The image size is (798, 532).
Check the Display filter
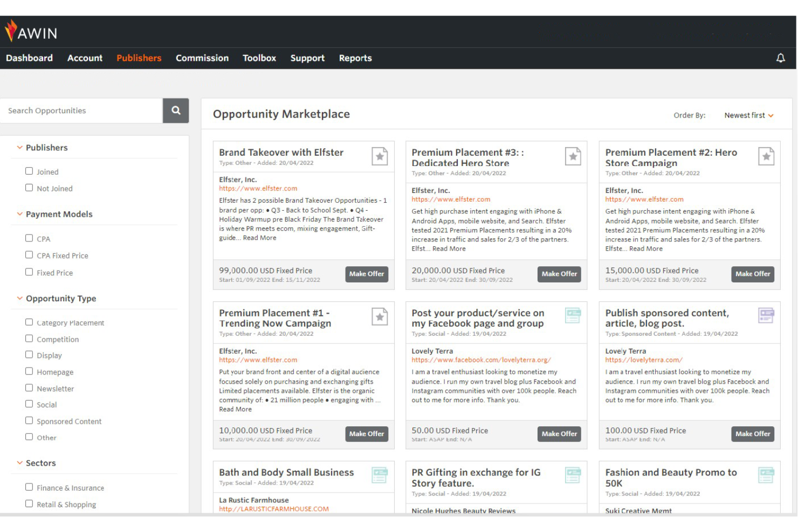coord(29,355)
